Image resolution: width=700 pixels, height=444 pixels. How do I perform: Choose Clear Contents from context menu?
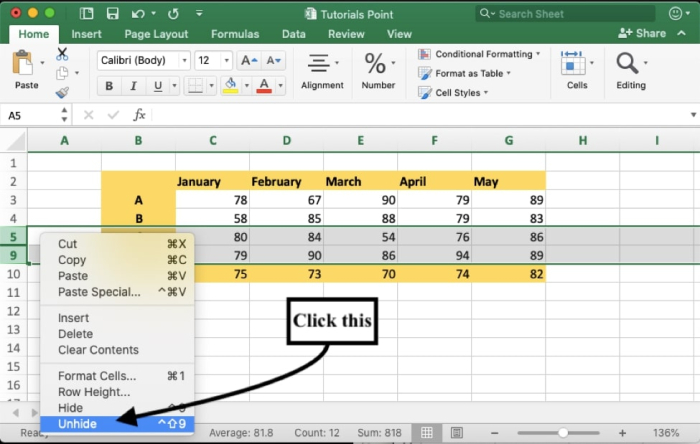pyautogui.click(x=117, y=350)
